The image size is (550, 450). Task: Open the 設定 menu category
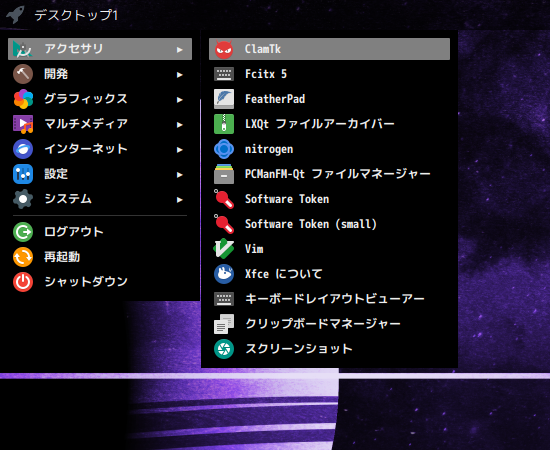point(100,174)
